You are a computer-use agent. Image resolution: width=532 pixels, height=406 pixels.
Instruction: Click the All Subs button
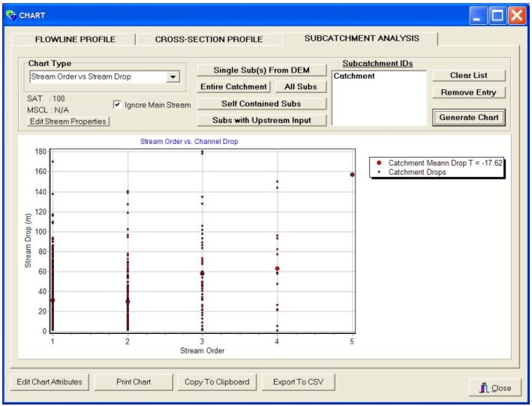click(300, 86)
